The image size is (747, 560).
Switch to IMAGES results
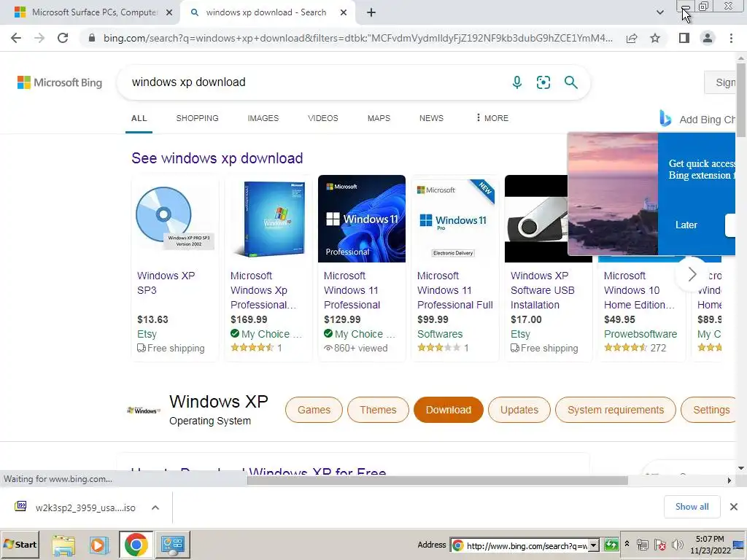[263, 119]
